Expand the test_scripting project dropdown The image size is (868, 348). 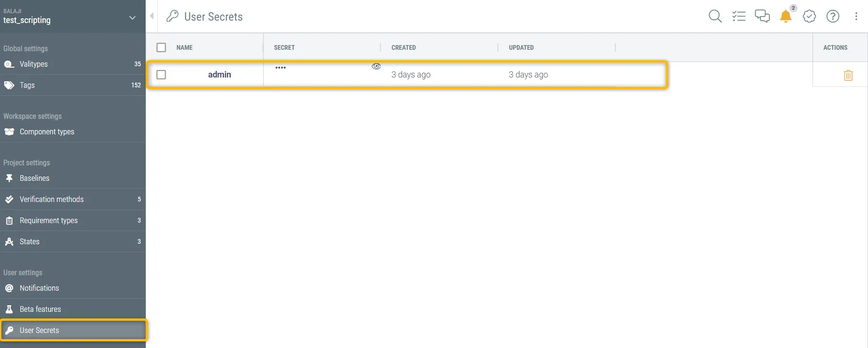133,18
